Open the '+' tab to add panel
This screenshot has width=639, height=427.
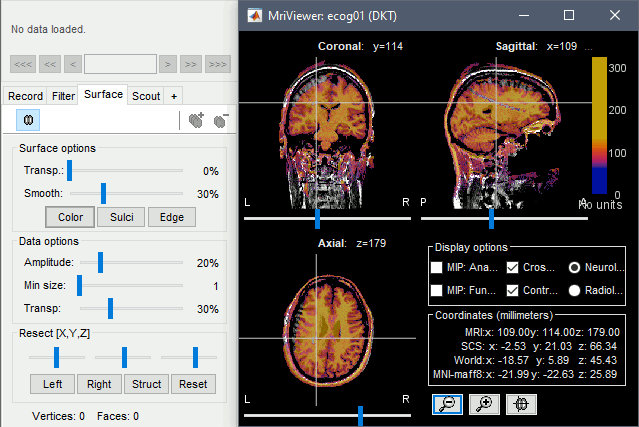point(174,96)
